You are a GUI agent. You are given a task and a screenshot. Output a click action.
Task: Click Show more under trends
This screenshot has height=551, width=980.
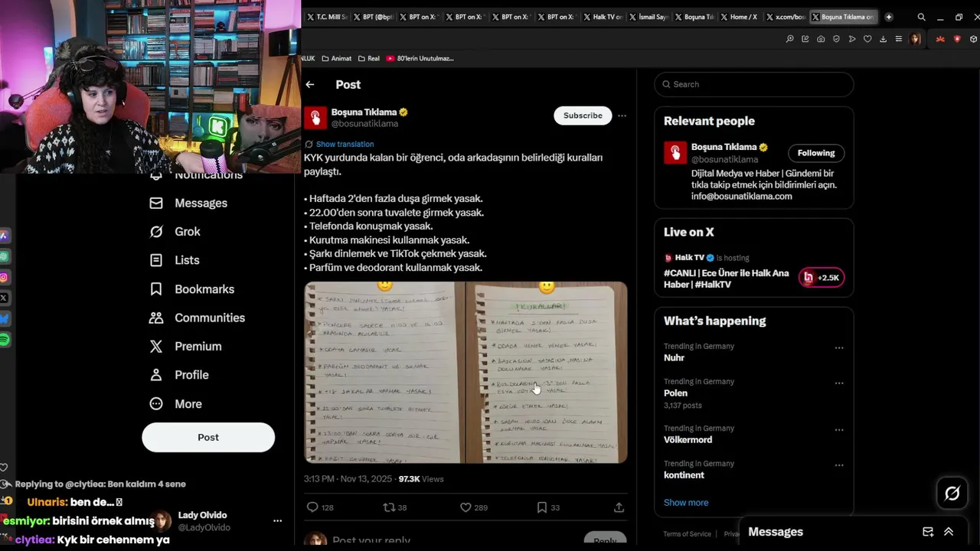click(686, 503)
